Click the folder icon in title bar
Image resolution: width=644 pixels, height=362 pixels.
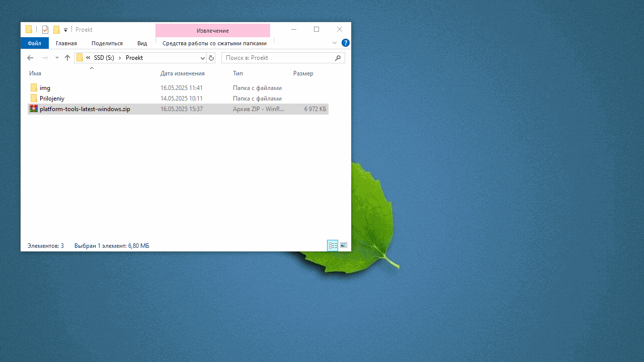[29, 30]
